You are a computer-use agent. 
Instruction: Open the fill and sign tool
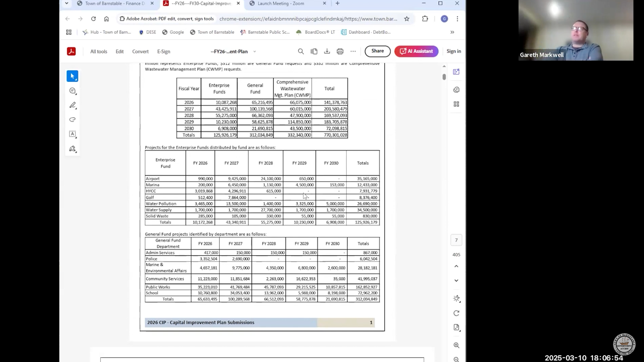[x=72, y=149]
